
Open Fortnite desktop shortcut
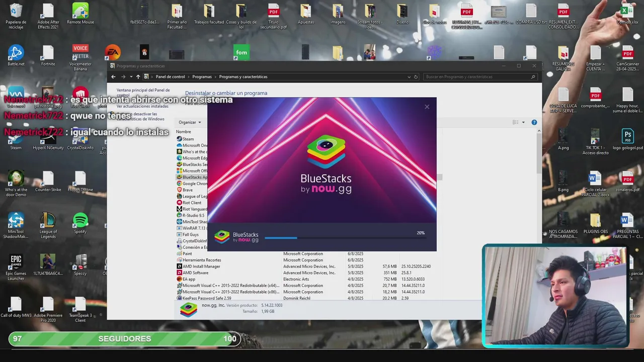click(x=48, y=56)
